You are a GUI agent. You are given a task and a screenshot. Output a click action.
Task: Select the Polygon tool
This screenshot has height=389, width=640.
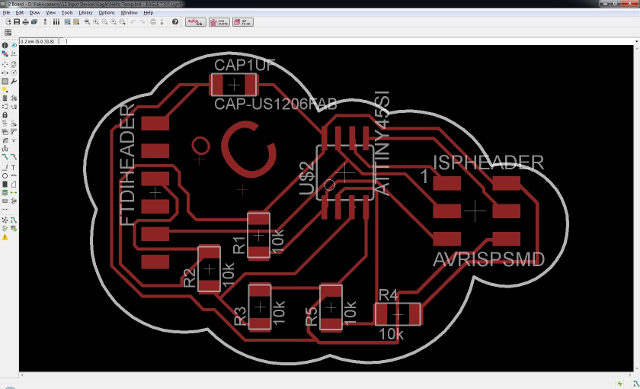tap(13, 184)
